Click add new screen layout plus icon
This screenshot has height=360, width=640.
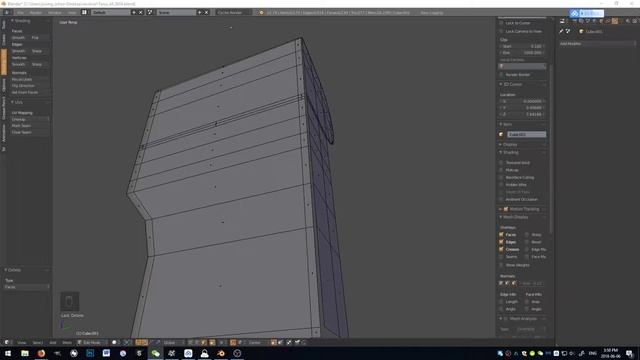coord(133,13)
